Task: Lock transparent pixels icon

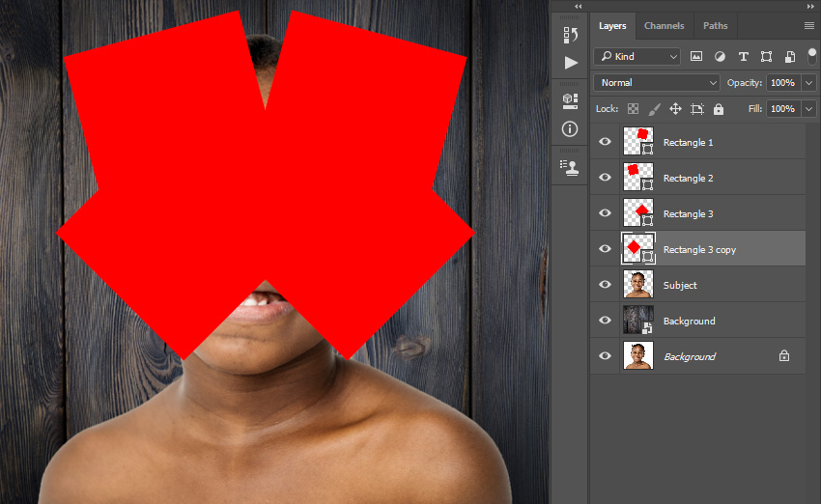Action: tap(633, 109)
